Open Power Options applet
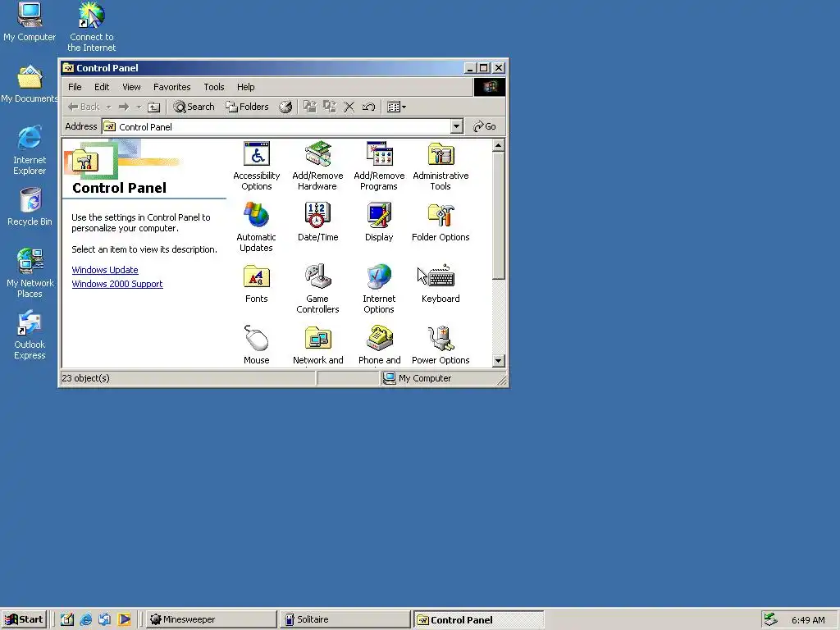The image size is (840, 630). point(441,345)
